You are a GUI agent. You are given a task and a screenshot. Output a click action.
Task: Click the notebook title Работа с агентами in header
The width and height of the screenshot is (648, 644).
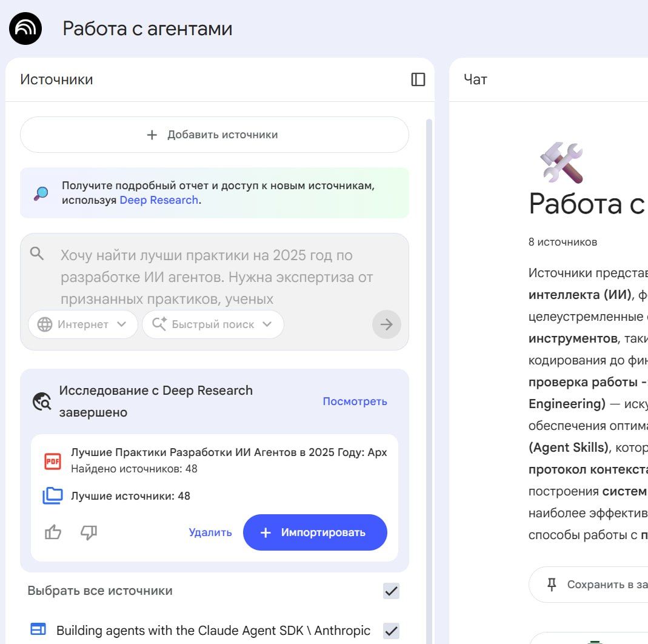tap(147, 29)
